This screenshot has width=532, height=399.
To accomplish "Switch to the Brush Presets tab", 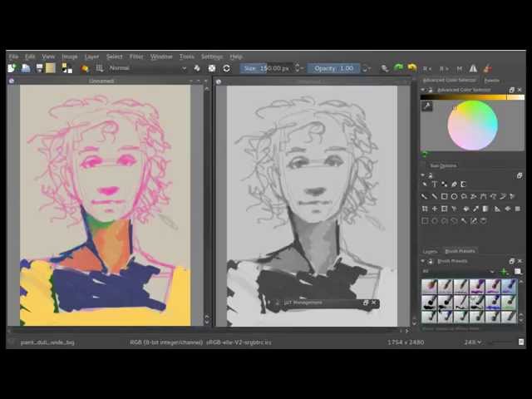I will (460, 251).
